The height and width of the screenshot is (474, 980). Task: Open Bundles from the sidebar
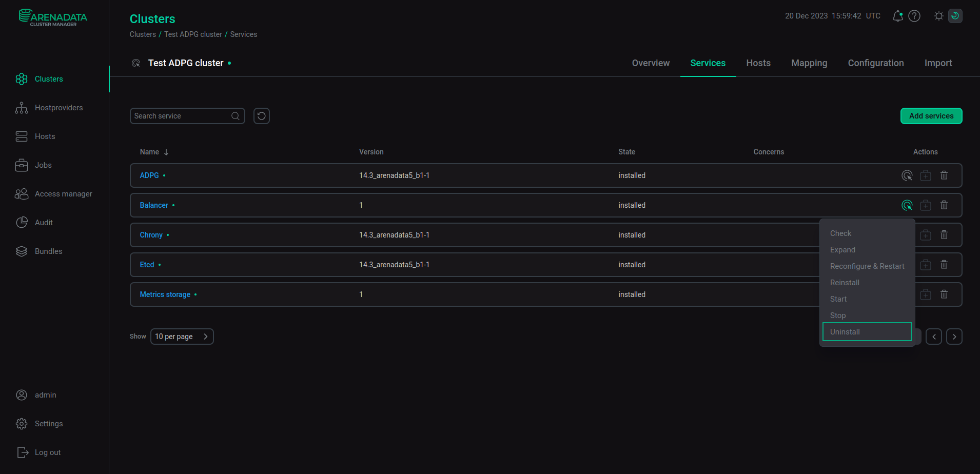coord(38,251)
